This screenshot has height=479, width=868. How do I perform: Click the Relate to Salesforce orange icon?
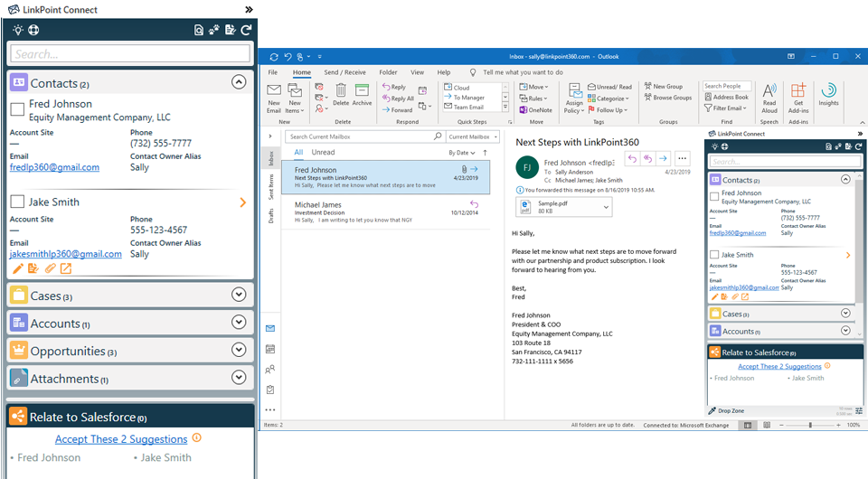coord(18,417)
